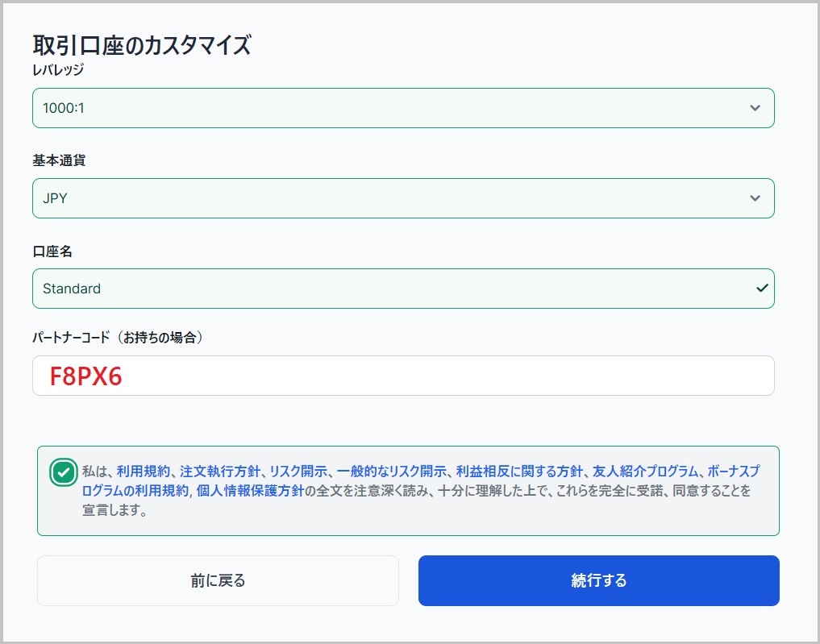Click the partner code field with F8PX6
This screenshot has width=820, height=644.
(402, 376)
